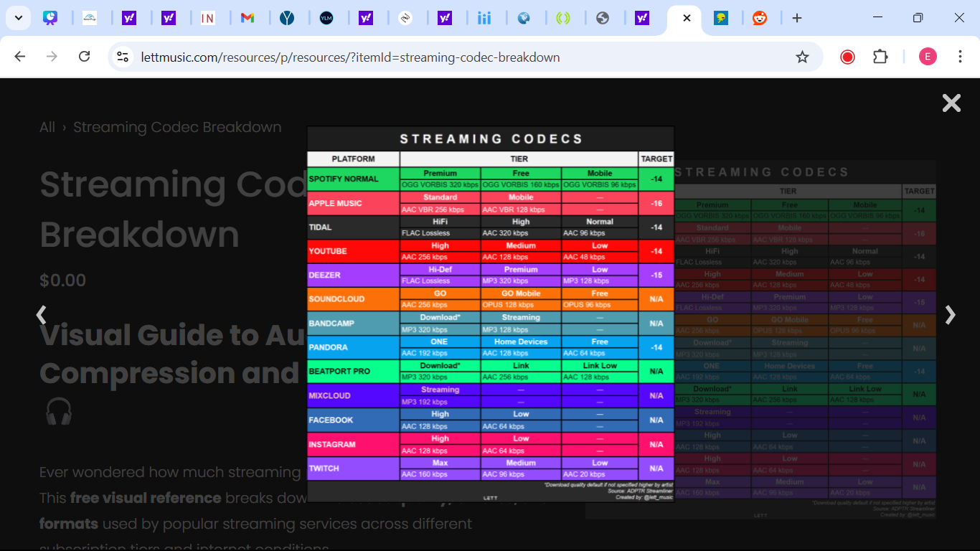980x551 pixels.
Task: Switch to the Gmail tab
Action: click(248, 18)
